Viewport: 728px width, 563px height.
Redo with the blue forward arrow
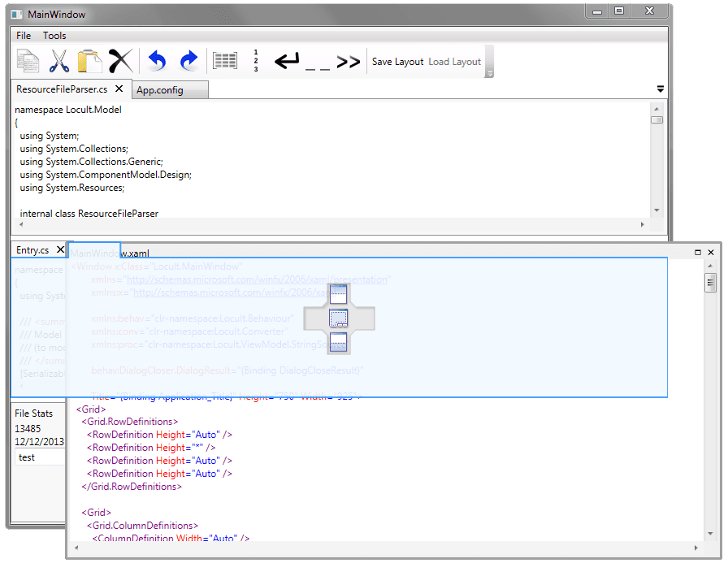[188, 62]
